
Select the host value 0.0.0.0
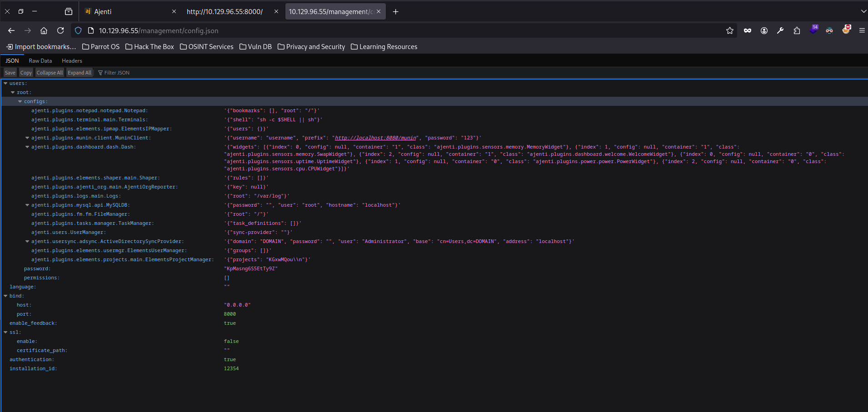(x=237, y=305)
